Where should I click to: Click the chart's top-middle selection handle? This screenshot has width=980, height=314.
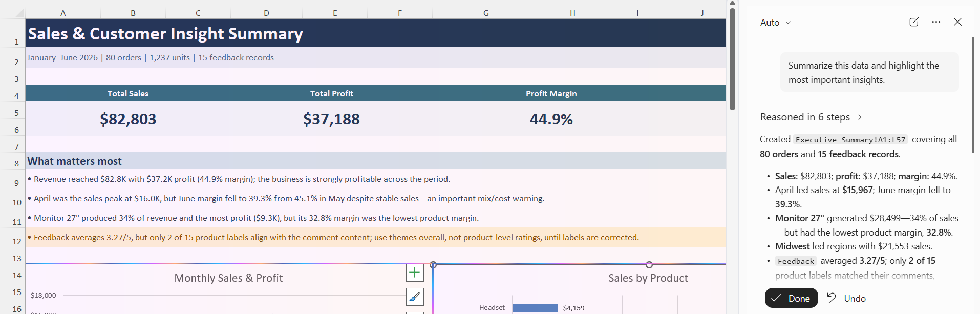[x=649, y=265]
